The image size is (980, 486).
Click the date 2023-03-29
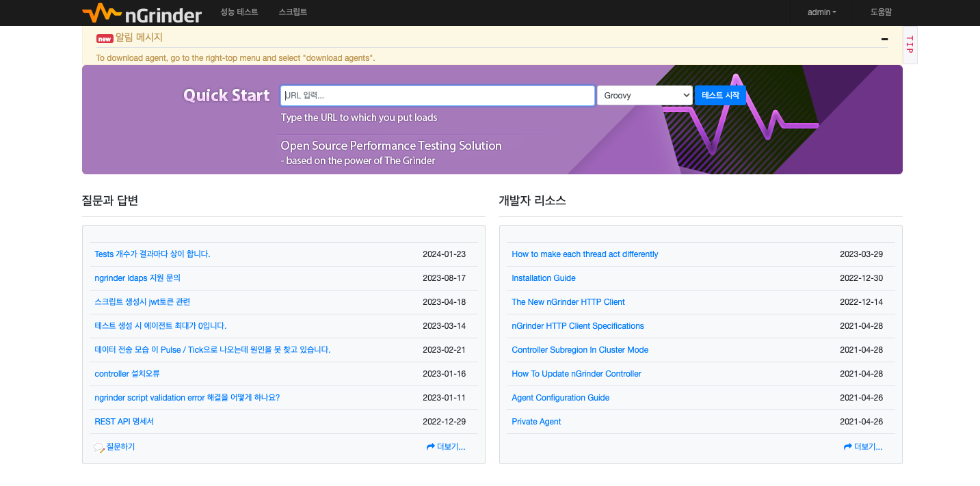click(x=861, y=254)
